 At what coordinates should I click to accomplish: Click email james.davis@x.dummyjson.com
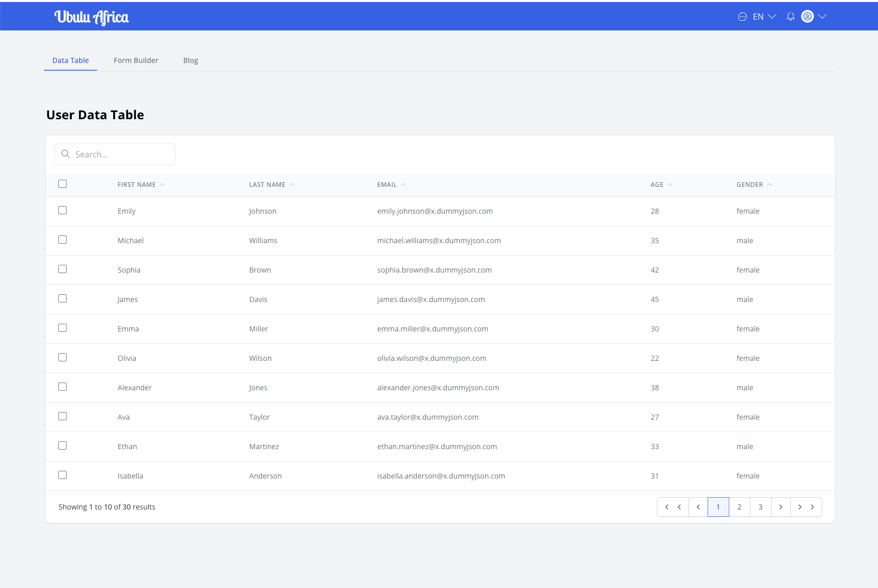[x=431, y=299]
